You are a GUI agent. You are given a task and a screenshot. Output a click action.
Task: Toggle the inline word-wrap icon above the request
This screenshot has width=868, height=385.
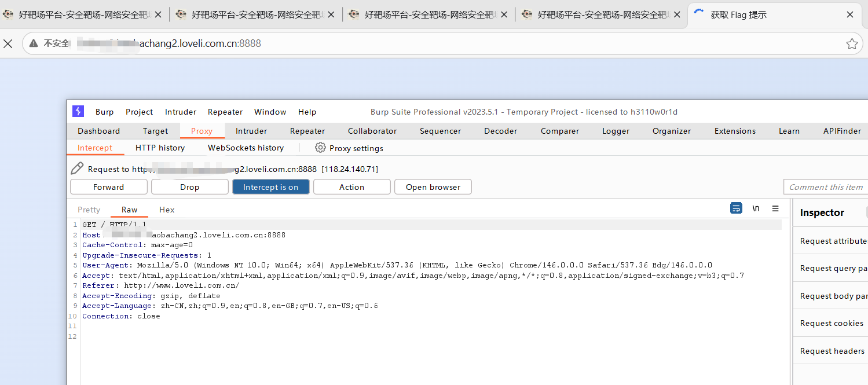[x=736, y=208]
